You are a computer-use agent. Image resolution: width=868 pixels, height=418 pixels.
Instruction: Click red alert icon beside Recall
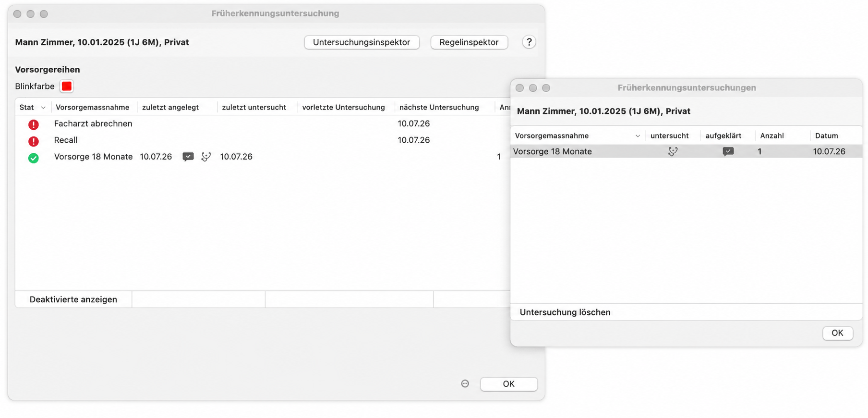click(x=33, y=141)
